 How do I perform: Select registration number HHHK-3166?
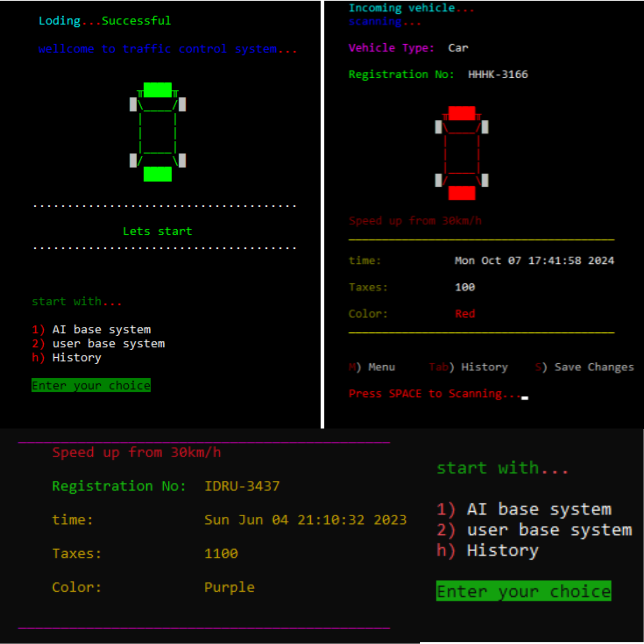498,75
